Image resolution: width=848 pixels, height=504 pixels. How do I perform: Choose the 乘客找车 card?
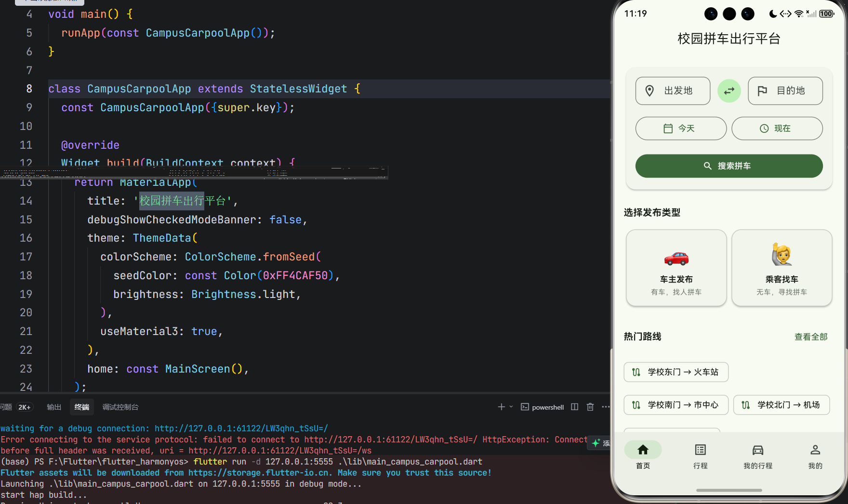click(x=782, y=268)
